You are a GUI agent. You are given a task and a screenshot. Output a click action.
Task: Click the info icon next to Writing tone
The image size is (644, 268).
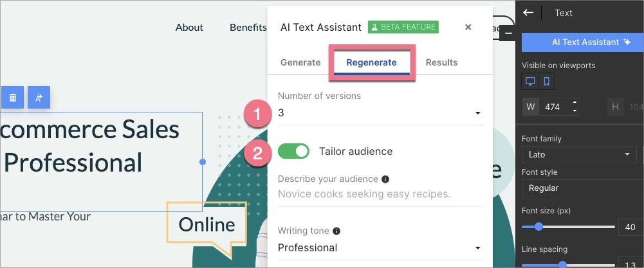pos(336,231)
